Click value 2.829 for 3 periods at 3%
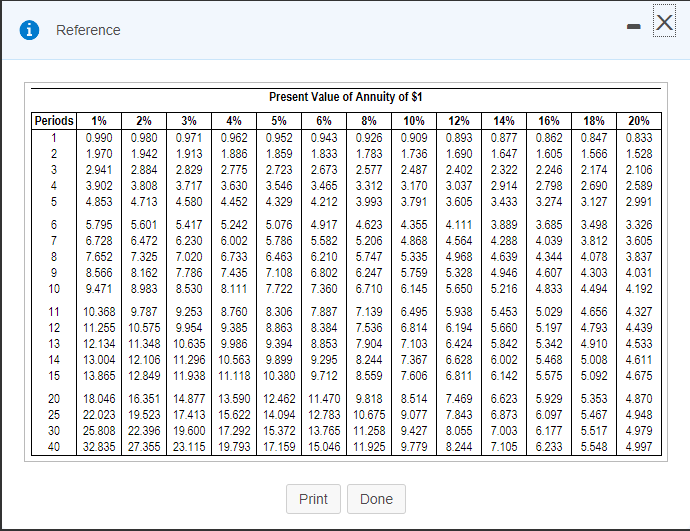This screenshot has height=531, width=690. [189, 169]
